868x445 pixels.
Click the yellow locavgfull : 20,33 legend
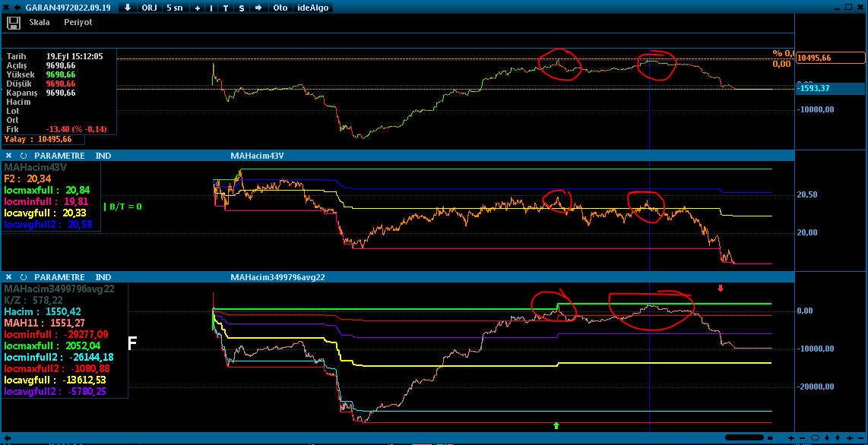[x=46, y=213]
